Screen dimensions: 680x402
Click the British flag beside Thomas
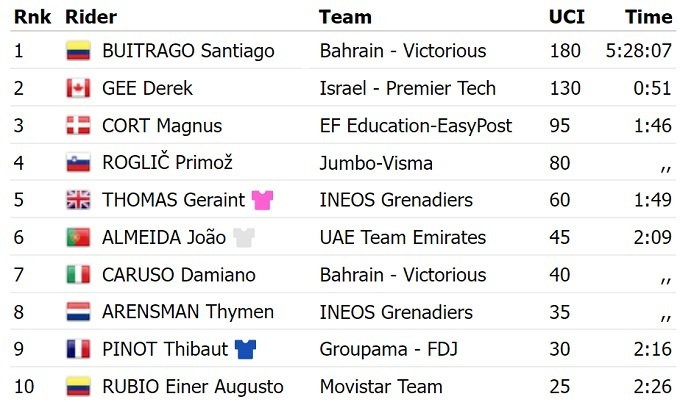pos(78,200)
